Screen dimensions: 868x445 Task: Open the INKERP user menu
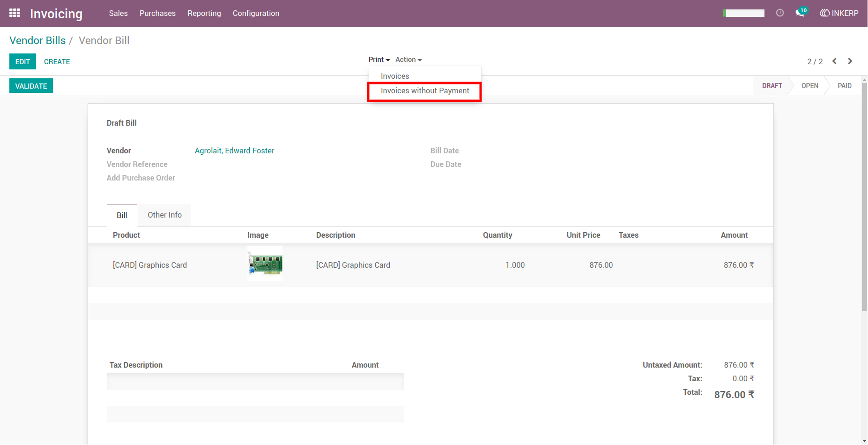point(839,13)
